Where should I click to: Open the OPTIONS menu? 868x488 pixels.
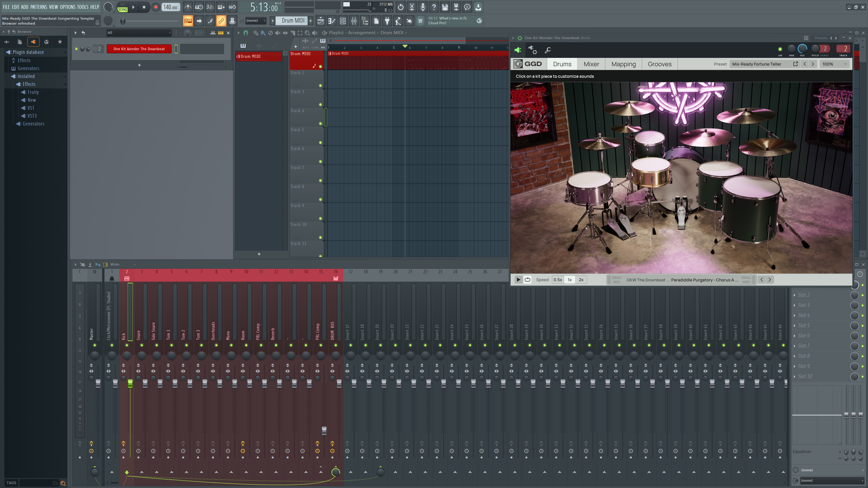pos(67,7)
